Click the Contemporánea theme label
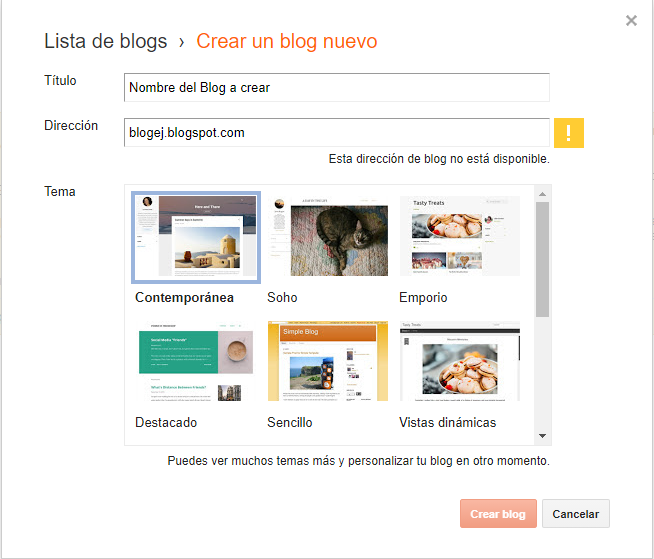 (x=184, y=297)
